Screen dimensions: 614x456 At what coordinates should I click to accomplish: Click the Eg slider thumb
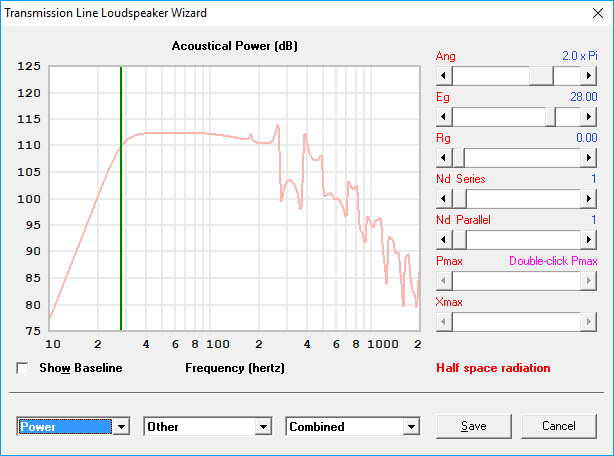(550, 117)
